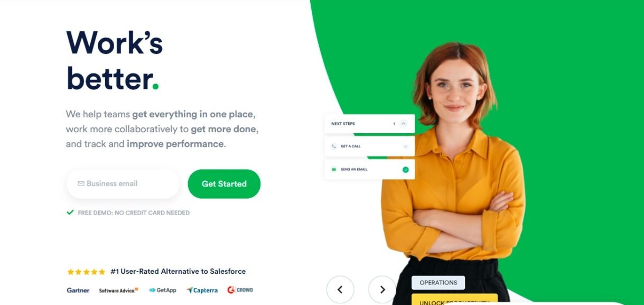Toggle the green check circle on Send an Email
The image size is (644, 305).
[405, 170]
